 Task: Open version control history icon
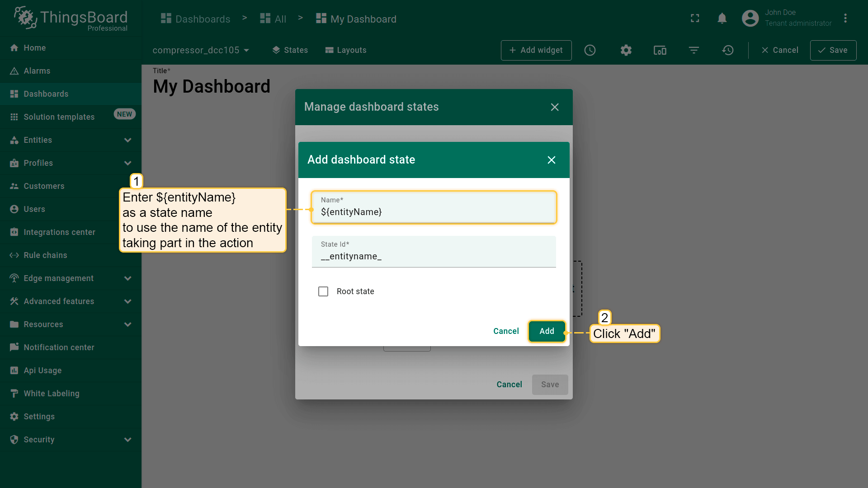728,50
